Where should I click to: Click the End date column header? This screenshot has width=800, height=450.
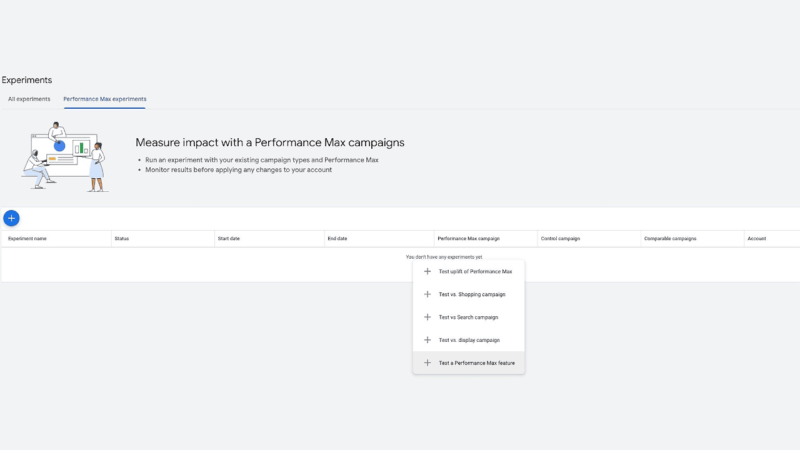[337, 238]
